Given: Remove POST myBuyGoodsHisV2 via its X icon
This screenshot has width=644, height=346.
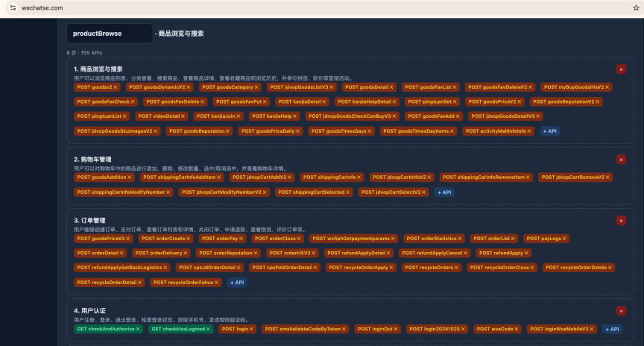Looking at the screenshot, I should [607, 87].
